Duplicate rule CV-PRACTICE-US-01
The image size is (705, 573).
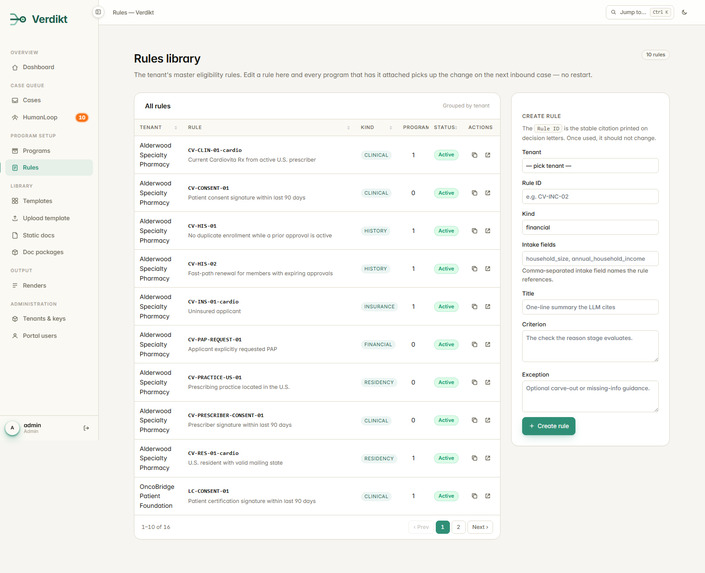[474, 382]
